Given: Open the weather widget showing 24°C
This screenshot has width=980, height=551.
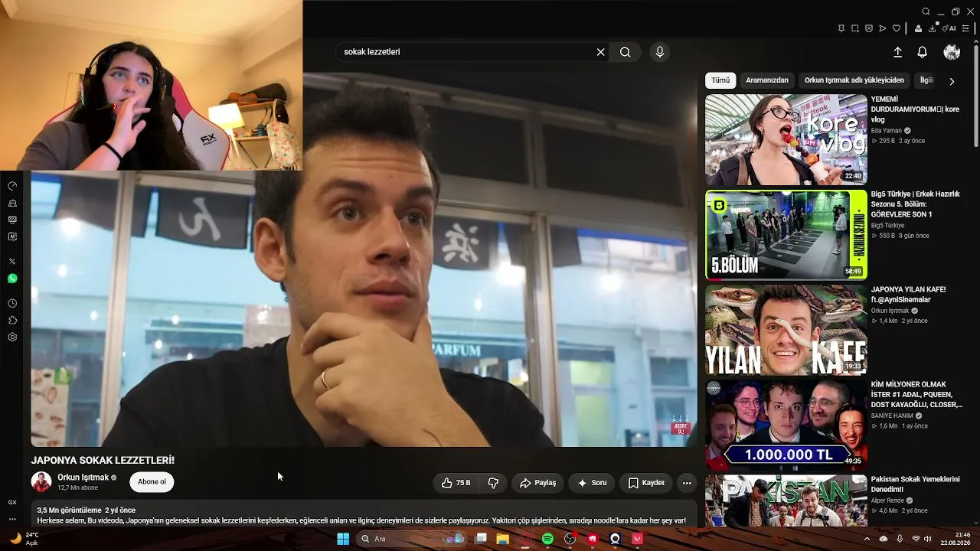Looking at the screenshot, I should tap(23, 539).
